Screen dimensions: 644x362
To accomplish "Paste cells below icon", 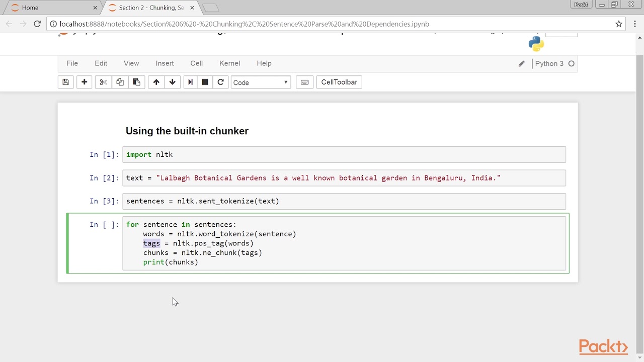I will point(136,82).
